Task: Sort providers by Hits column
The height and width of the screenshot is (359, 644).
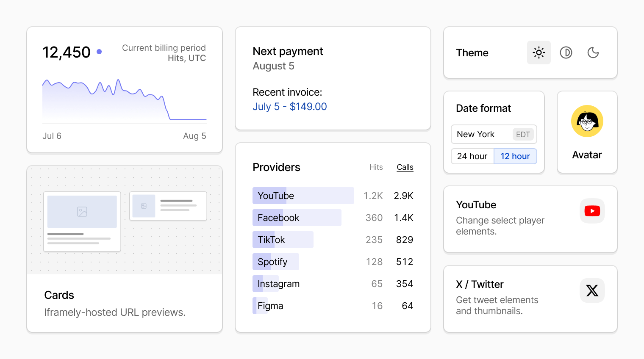Action: [376, 167]
